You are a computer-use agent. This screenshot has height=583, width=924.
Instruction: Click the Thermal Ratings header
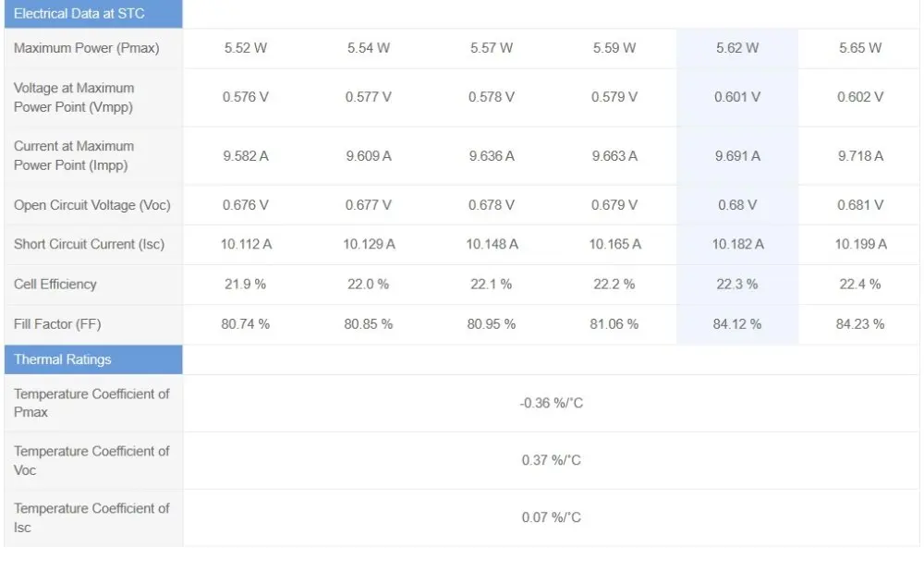click(93, 359)
